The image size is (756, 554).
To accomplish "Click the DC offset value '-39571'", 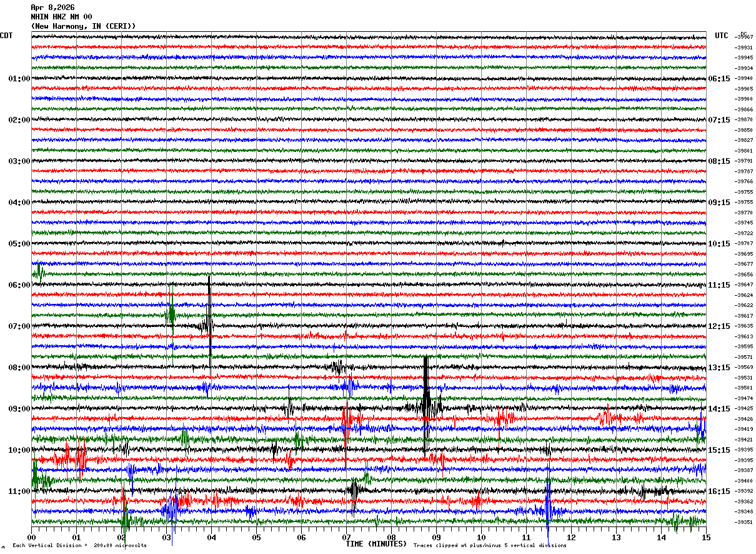I will [x=744, y=357].
